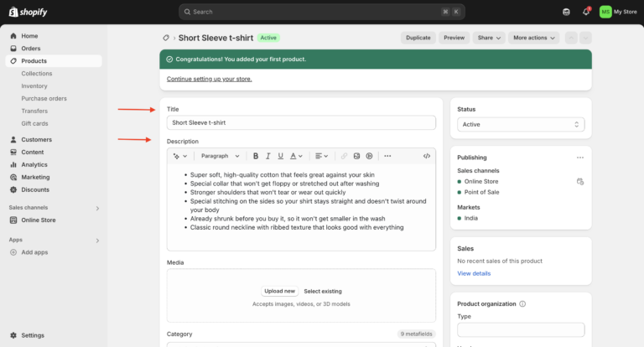Screen dimensions: 644x347
Task: Open Publishing options three-dot menu
Action: click(x=579, y=158)
